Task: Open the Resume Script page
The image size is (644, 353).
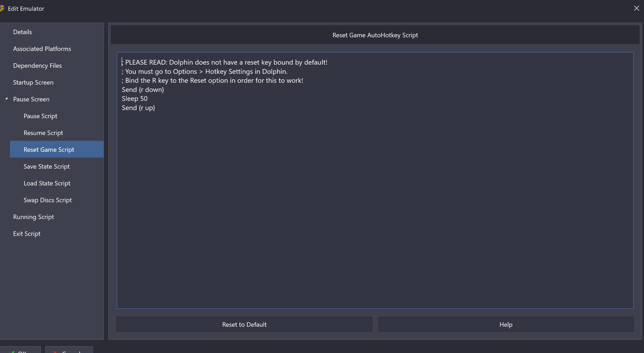Action: tap(43, 133)
